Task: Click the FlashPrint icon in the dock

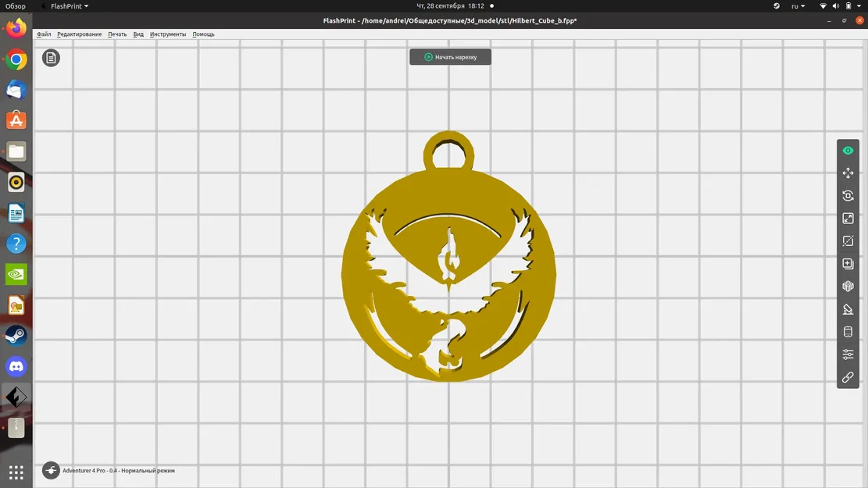Action: (16, 397)
